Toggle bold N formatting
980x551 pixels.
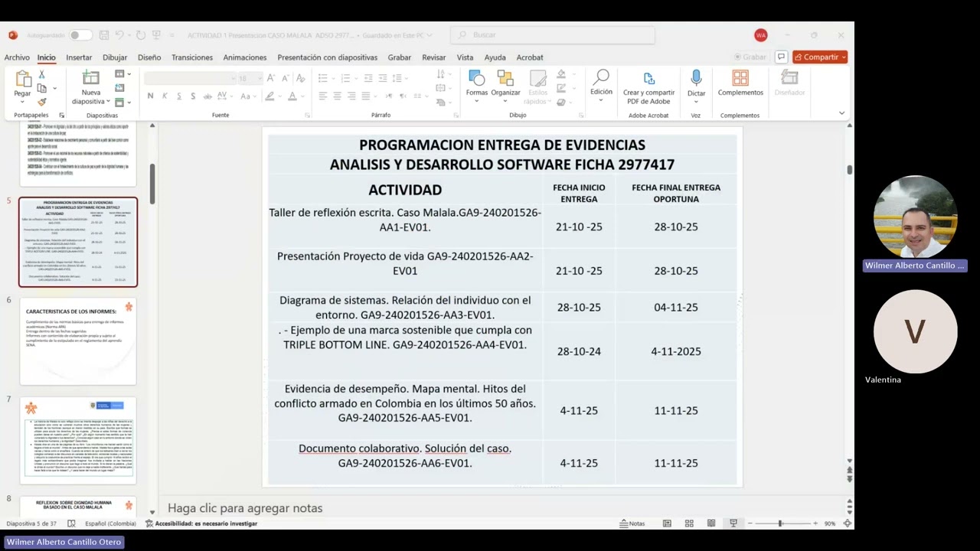(150, 96)
